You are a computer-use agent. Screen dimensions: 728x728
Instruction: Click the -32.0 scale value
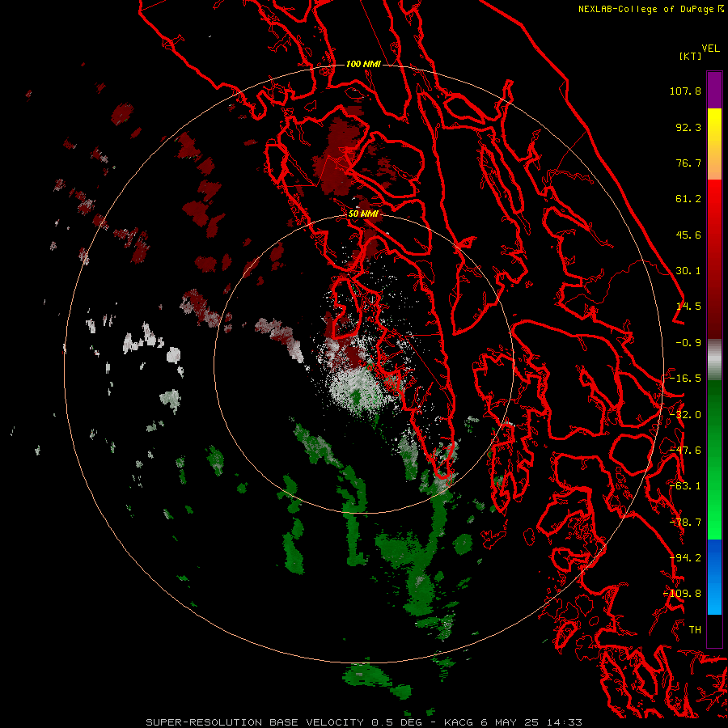click(685, 415)
